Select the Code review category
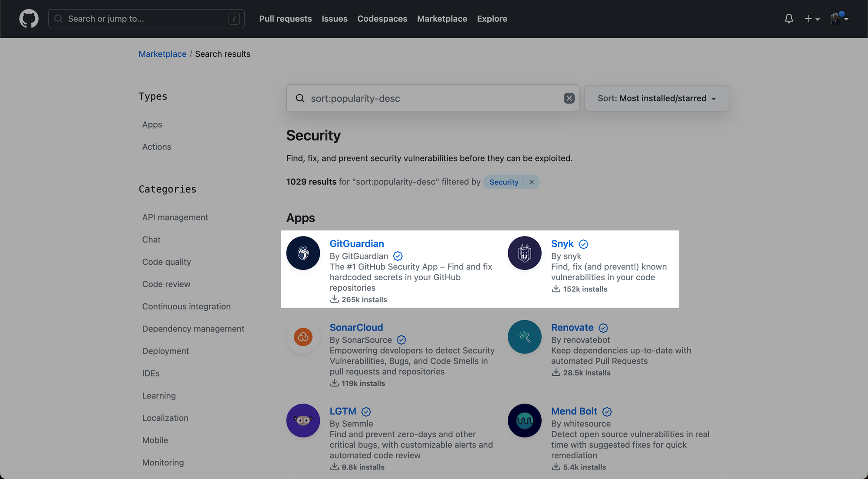Viewport: 868px width, 479px height. coord(166,284)
